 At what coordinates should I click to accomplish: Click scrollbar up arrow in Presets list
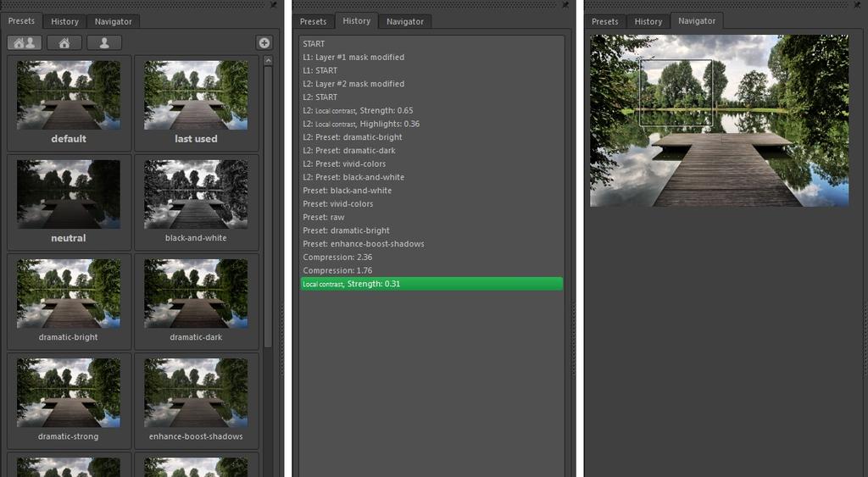[269, 60]
